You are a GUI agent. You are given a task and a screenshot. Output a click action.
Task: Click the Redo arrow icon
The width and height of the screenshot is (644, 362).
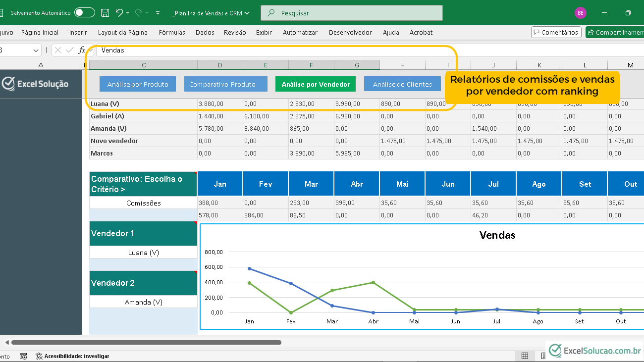(139, 13)
